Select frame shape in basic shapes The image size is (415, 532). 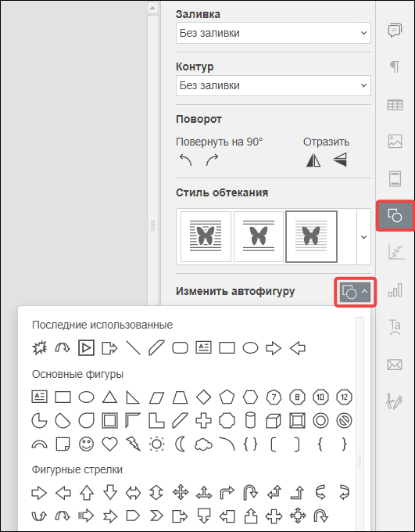coord(109,421)
